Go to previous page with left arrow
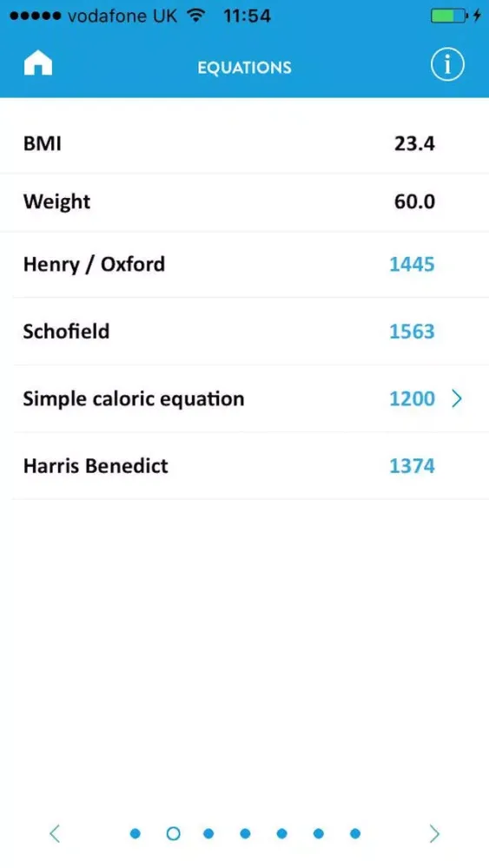 (54, 833)
